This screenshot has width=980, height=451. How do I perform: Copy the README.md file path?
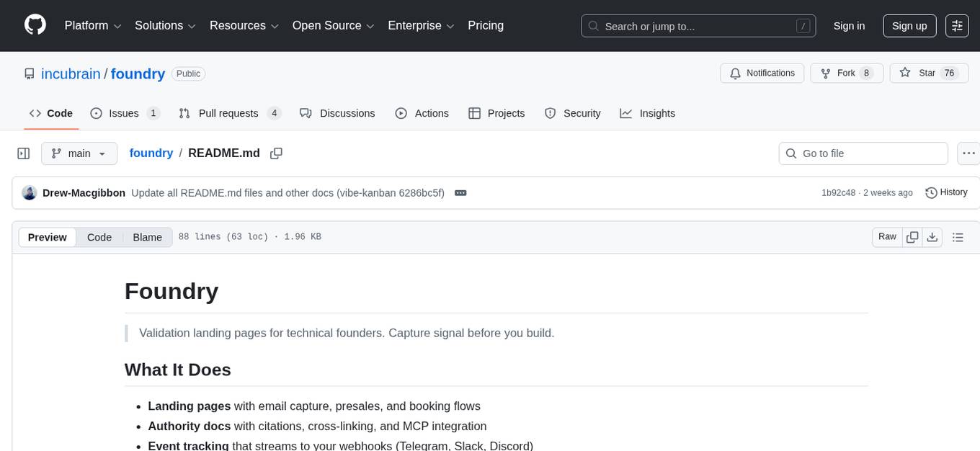click(x=276, y=153)
